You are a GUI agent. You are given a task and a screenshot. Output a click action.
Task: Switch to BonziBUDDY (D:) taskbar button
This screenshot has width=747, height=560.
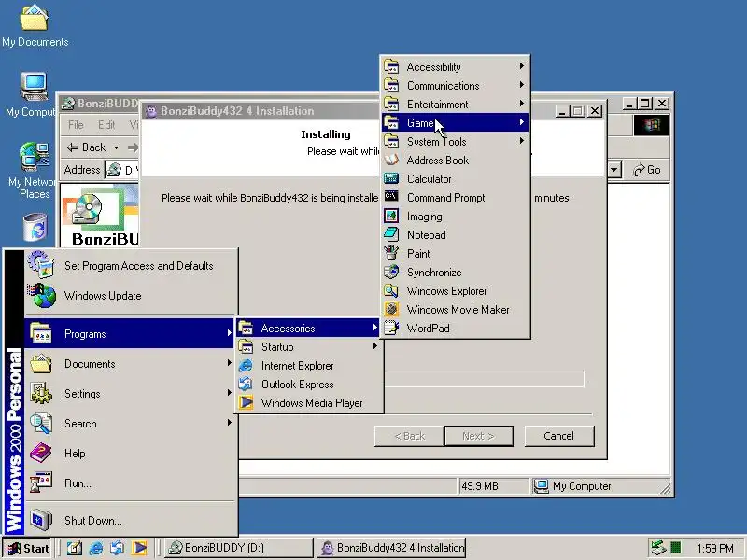pos(239,548)
